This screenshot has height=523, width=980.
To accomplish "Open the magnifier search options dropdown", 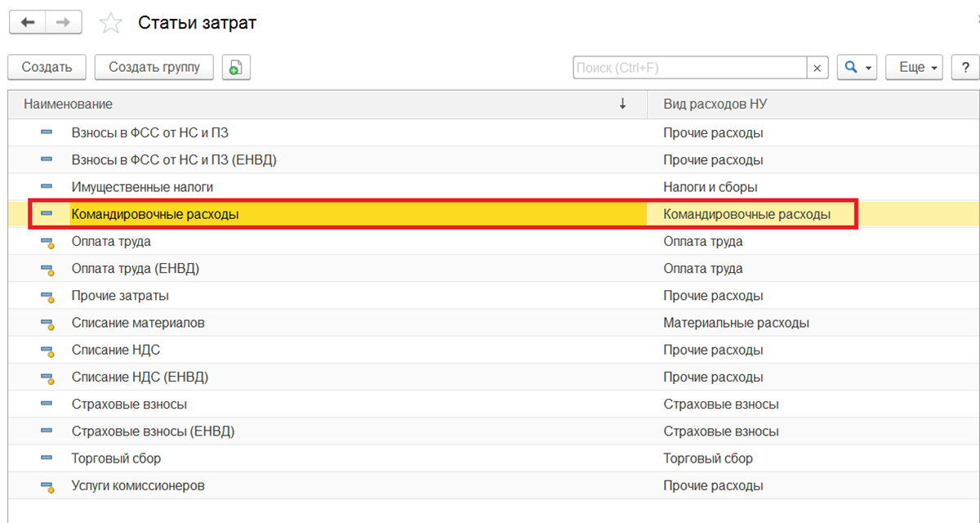I will (x=857, y=68).
